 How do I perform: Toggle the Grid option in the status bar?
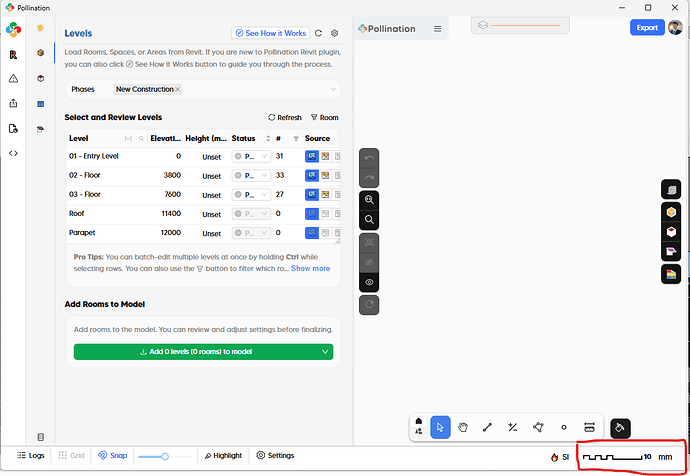(x=71, y=455)
